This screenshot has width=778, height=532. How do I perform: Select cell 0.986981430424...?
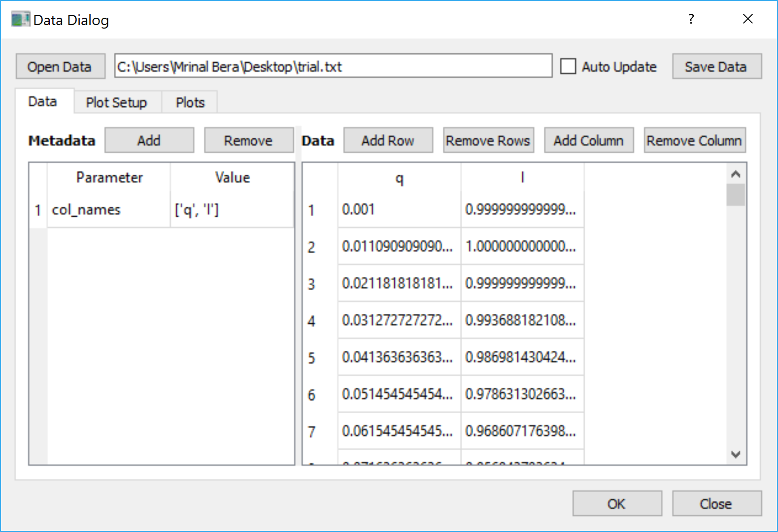[522, 357]
